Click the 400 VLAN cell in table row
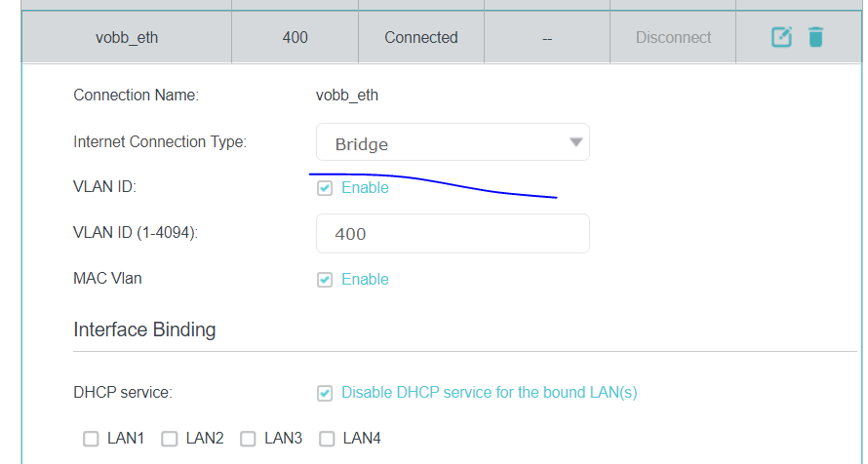The image size is (868, 464). coord(296,37)
